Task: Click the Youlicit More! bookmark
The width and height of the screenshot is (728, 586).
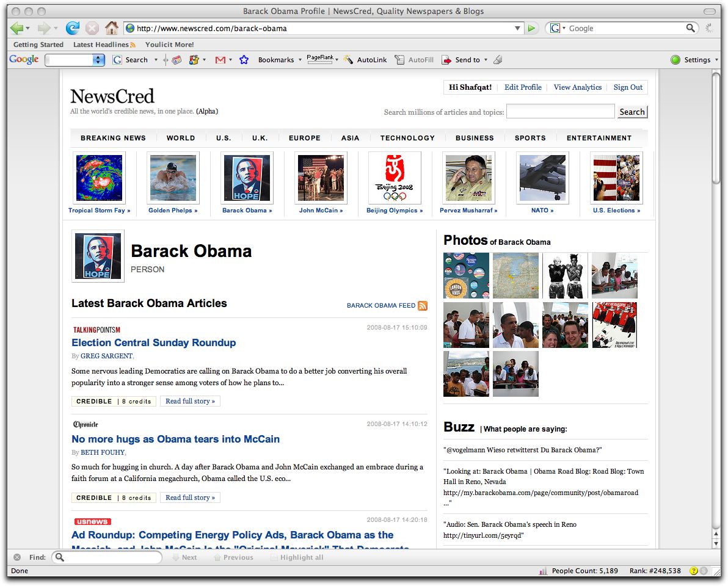Action: pyautogui.click(x=169, y=45)
